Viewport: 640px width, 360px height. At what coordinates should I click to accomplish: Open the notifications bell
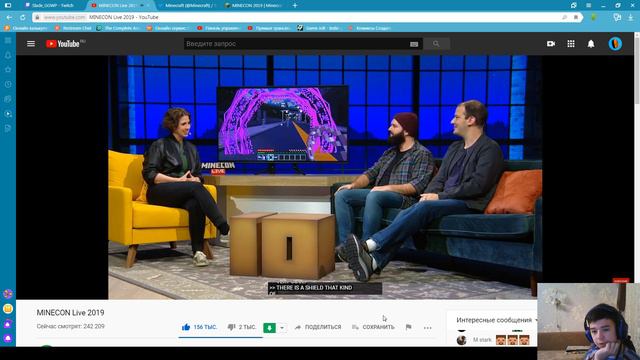pos(591,44)
